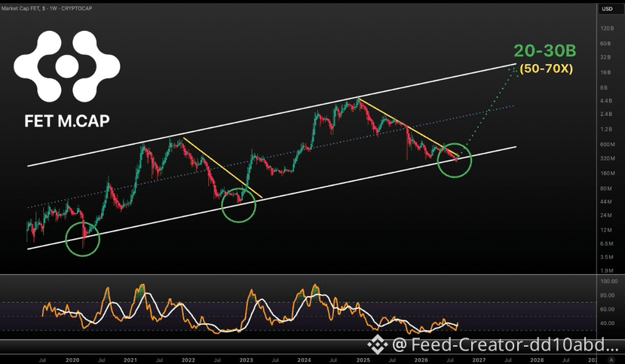Click the 2022 time axis label
The width and height of the screenshot is (625, 364).
(188, 359)
